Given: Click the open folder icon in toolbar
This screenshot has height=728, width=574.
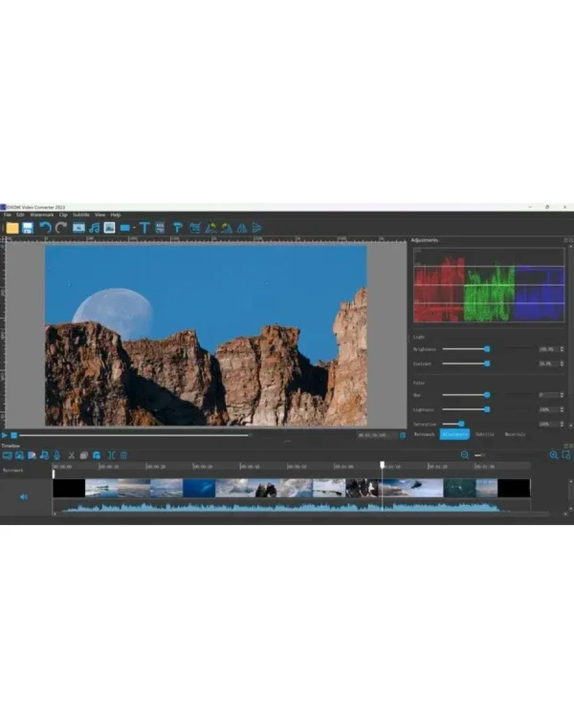Looking at the screenshot, I should 12,228.
